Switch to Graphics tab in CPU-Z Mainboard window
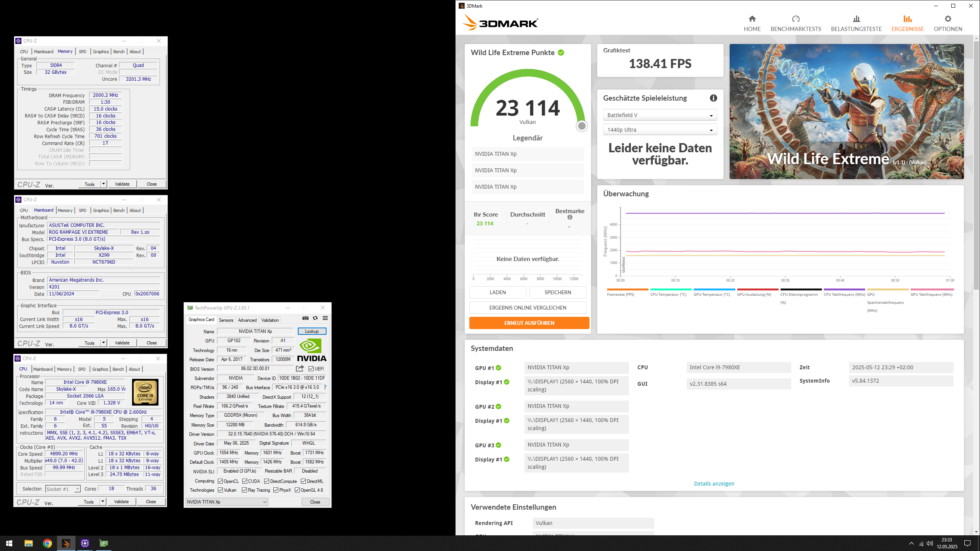Screen dimensions: 980x551 (x=101, y=210)
